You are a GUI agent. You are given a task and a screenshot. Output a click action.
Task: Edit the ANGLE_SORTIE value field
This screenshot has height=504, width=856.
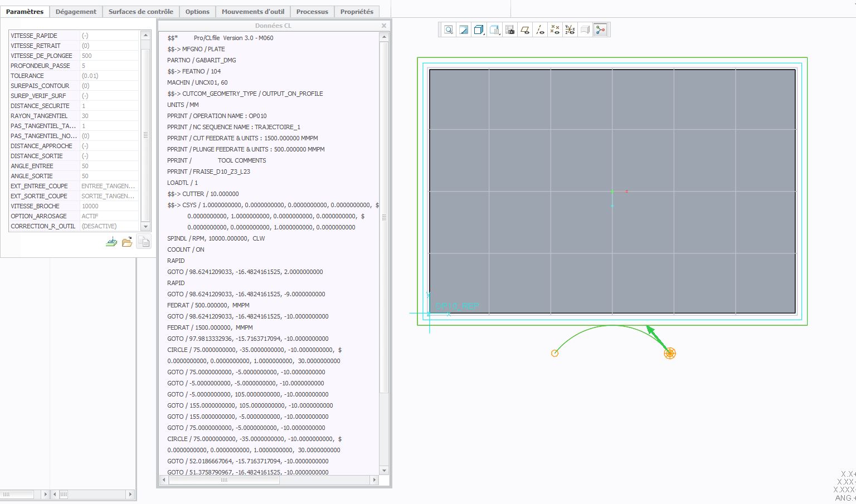(x=109, y=176)
